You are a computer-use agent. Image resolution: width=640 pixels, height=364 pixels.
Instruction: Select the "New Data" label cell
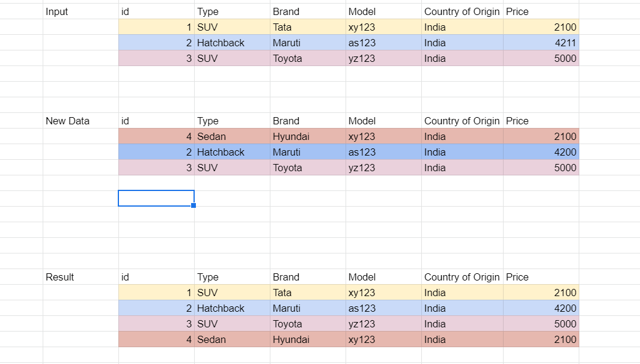pyautogui.click(x=67, y=121)
